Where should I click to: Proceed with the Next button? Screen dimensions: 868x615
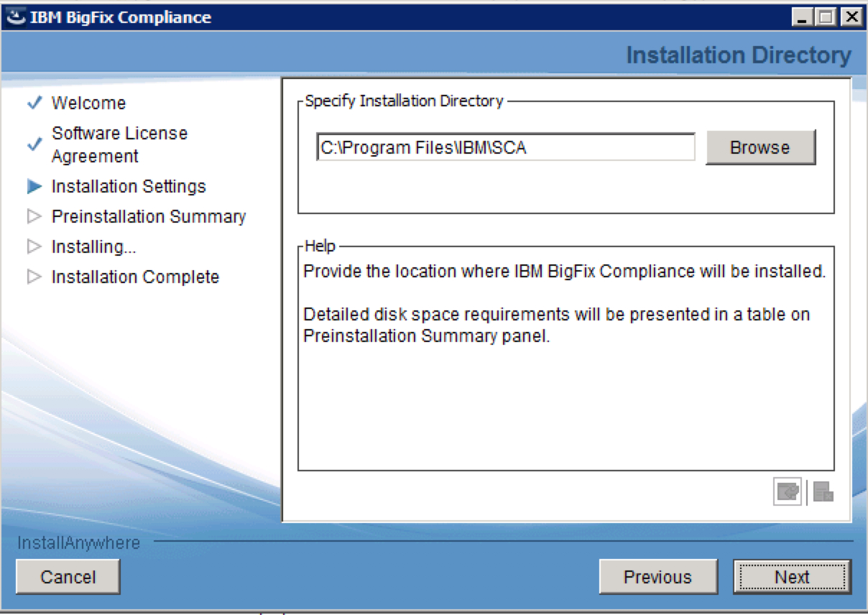[x=792, y=577]
